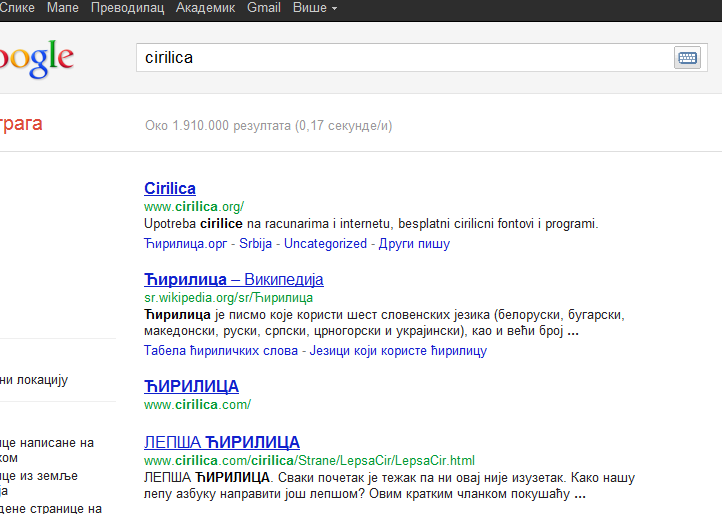Click the red трага heading in sidebar
This screenshot has width=722, height=514.
click(21, 124)
